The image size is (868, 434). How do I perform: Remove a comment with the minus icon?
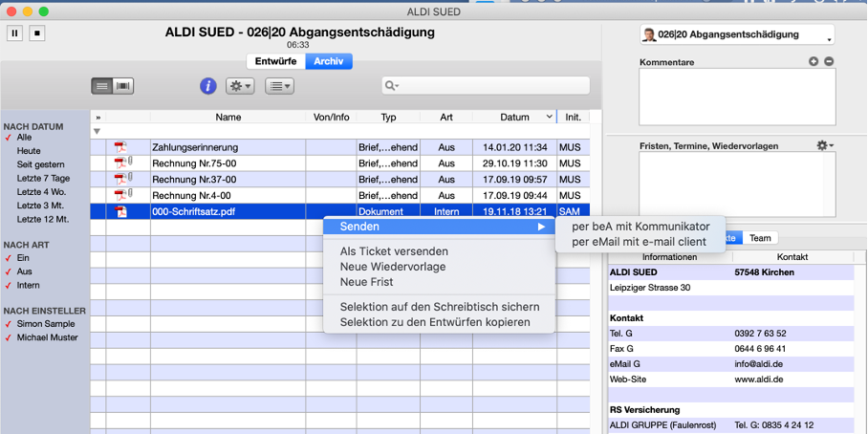[829, 61]
